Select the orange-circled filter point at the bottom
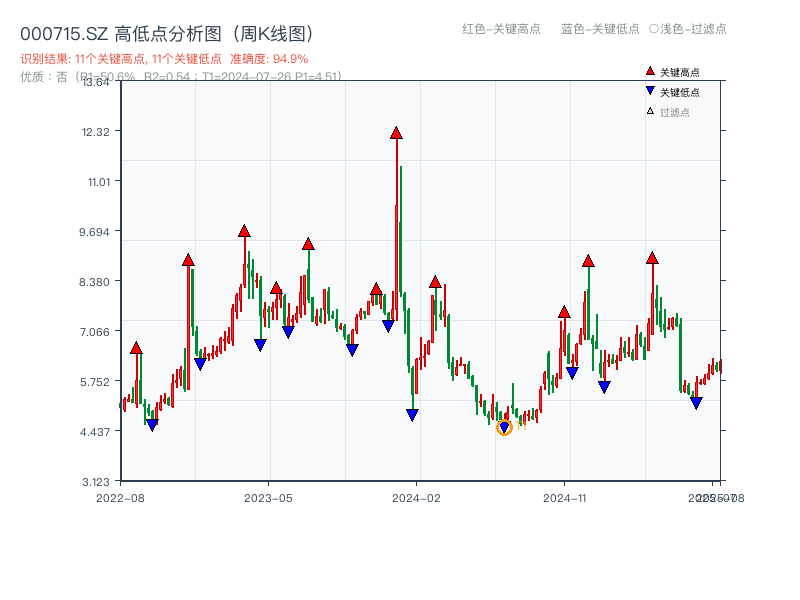This screenshot has width=800, height=600. click(505, 427)
